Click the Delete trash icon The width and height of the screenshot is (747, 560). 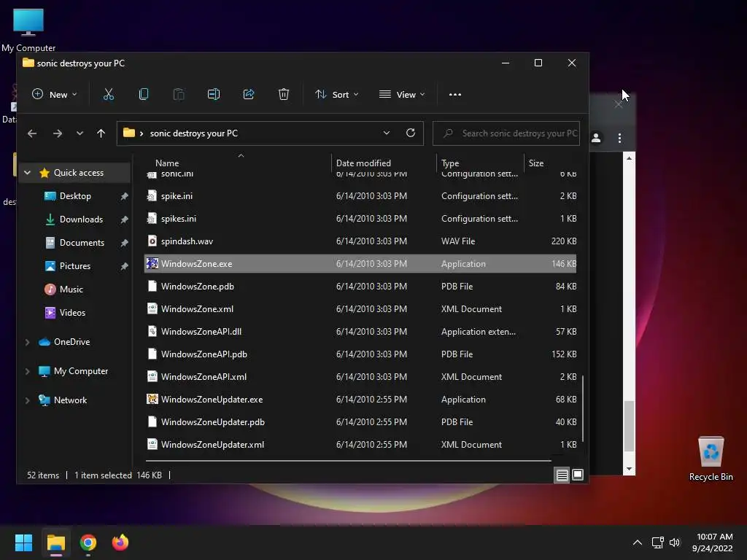284,94
